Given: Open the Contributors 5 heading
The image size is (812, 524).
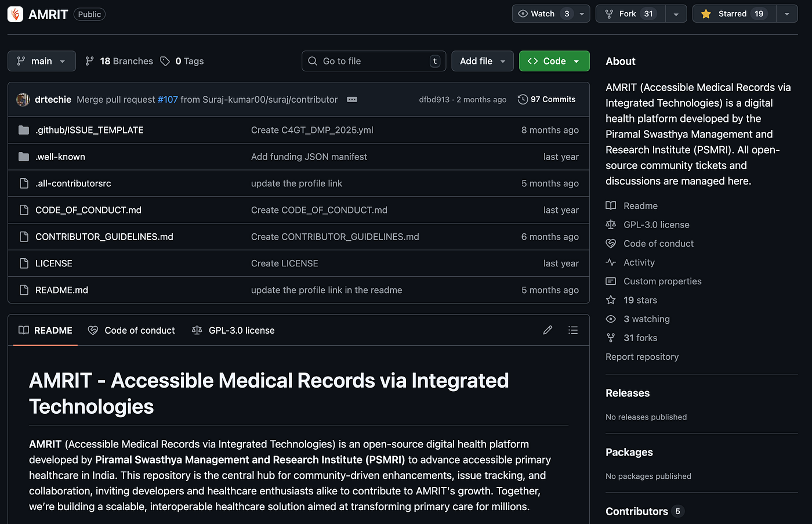Looking at the screenshot, I should [644, 511].
